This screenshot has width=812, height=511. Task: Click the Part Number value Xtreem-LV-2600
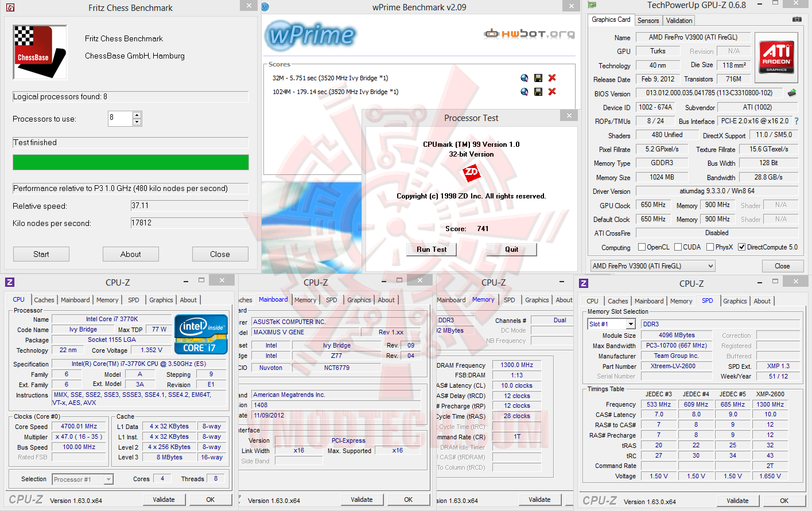coord(677,366)
